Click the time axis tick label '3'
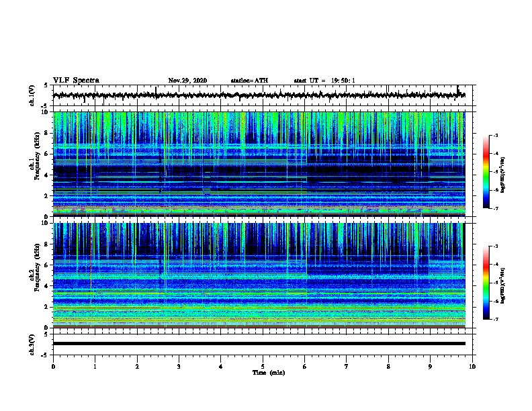 (x=179, y=367)
